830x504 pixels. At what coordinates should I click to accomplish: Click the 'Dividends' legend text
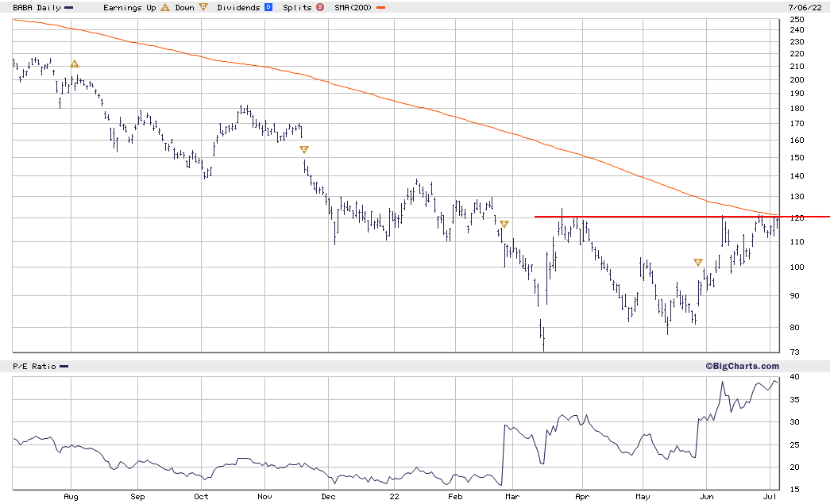[x=239, y=8]
